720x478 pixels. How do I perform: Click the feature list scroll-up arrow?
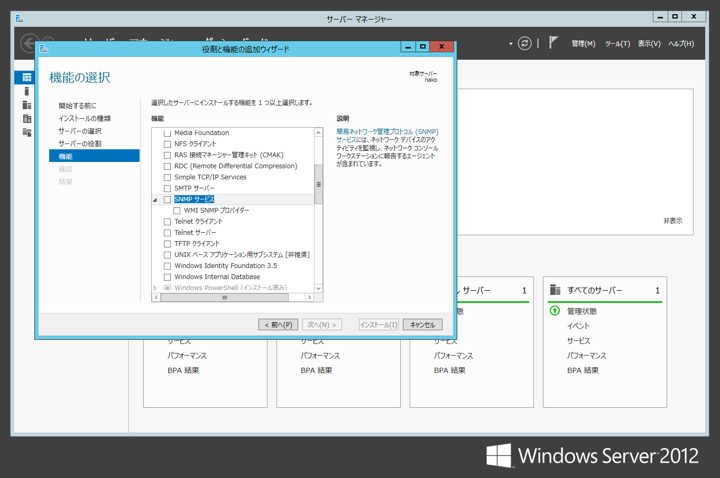[318, 133]
